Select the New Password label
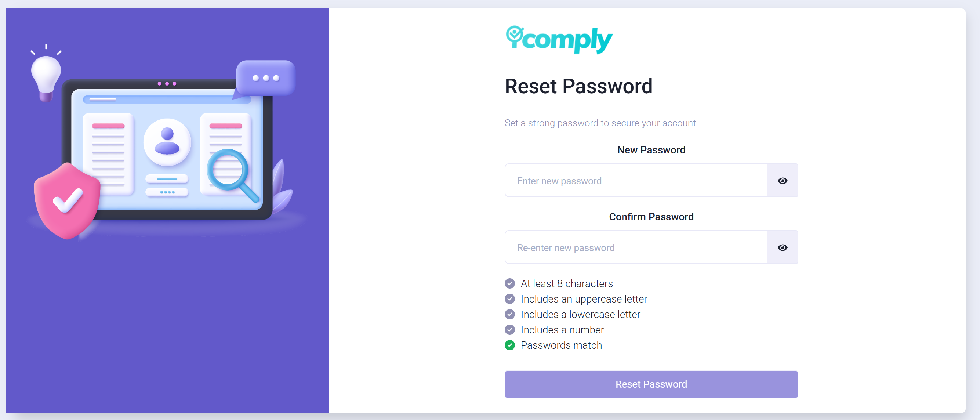The image size is (980, 420). (x=651, y=150)
